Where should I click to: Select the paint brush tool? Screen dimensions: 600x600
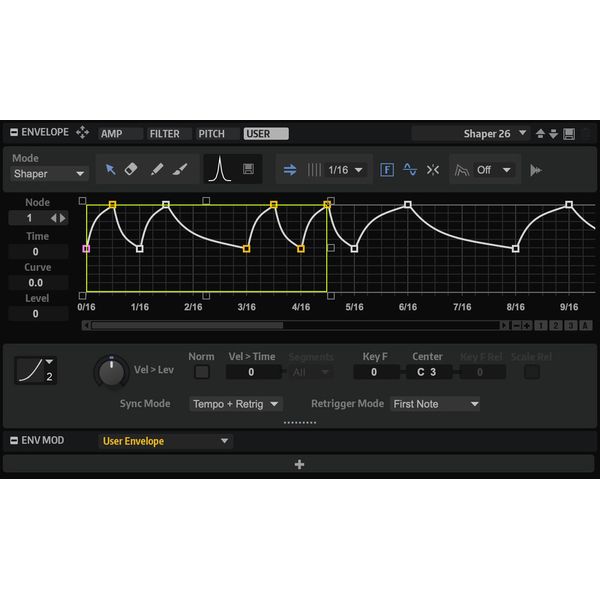point(180,170)
